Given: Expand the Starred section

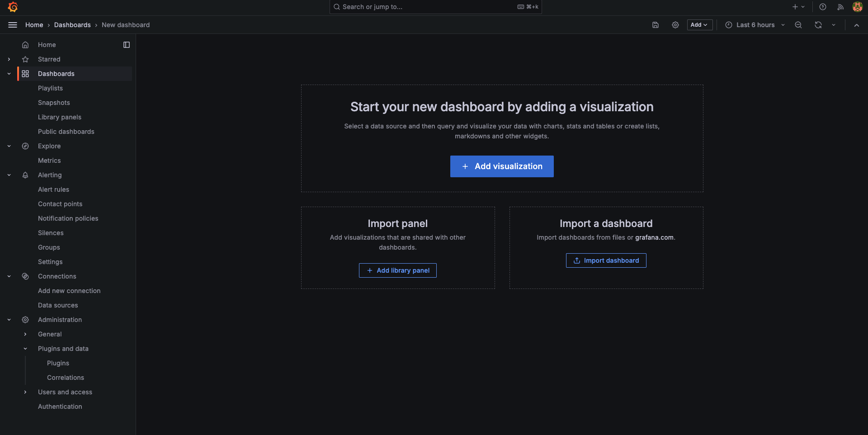Looking at the screenshot, I should (9, 59).
